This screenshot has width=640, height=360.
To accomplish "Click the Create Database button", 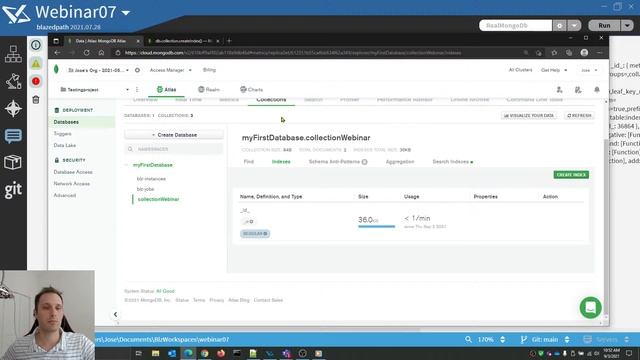I will (174, 135).
